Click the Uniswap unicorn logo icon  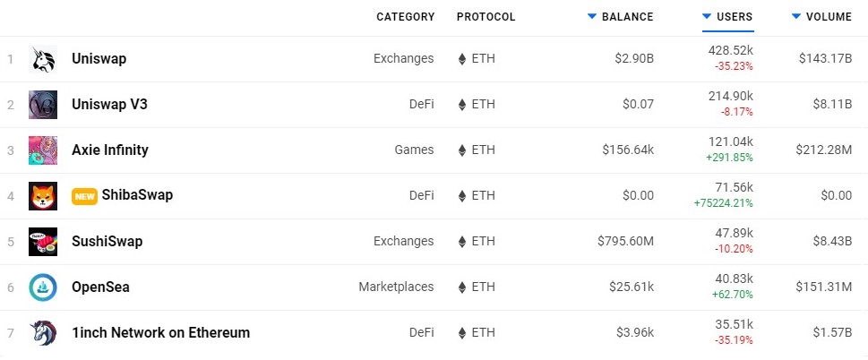click(x=43, y=59)
